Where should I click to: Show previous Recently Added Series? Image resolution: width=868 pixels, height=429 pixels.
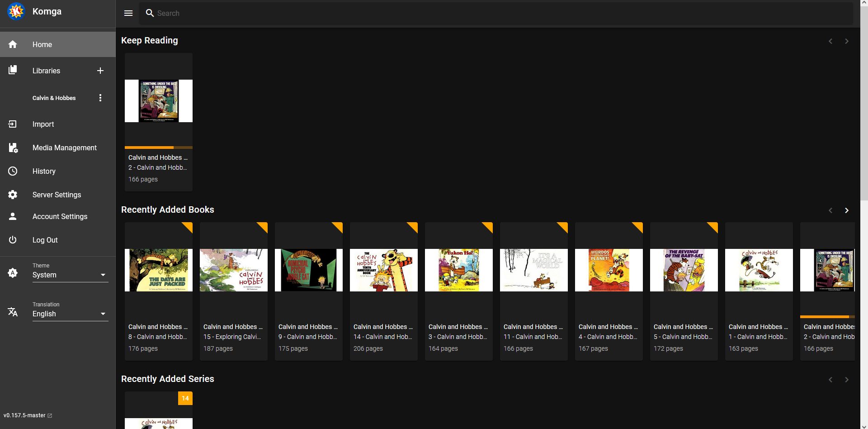click(830, 380)
